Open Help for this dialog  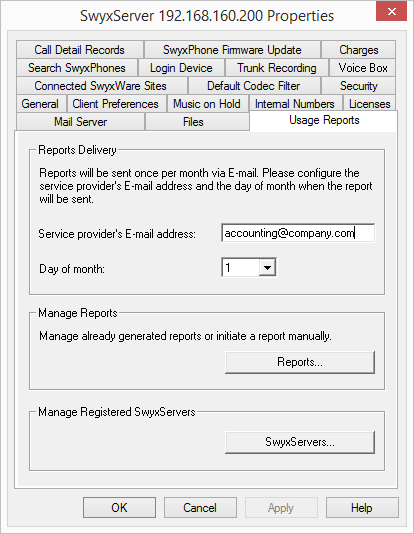pyautogui.click(x=362, y=507)
